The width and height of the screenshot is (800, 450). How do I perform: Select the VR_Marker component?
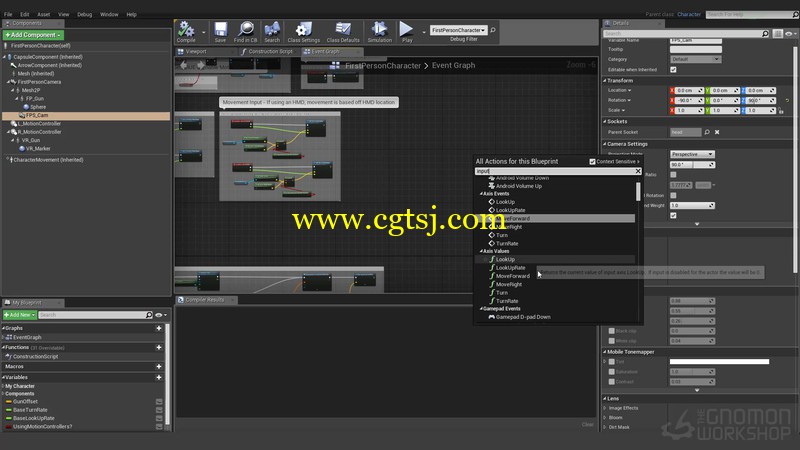(x=38, y=149)
